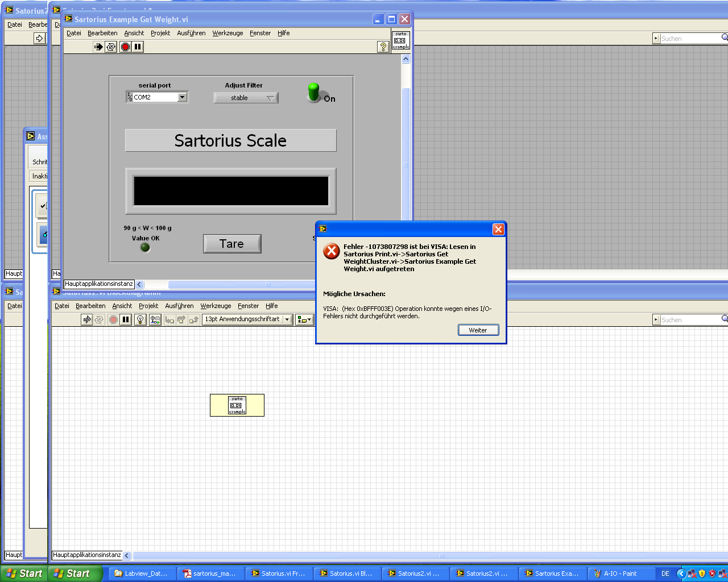This screenshot has height=582, width=728.
Task: Click the abort button in block diagram toolbar
Action: [114, 319]
